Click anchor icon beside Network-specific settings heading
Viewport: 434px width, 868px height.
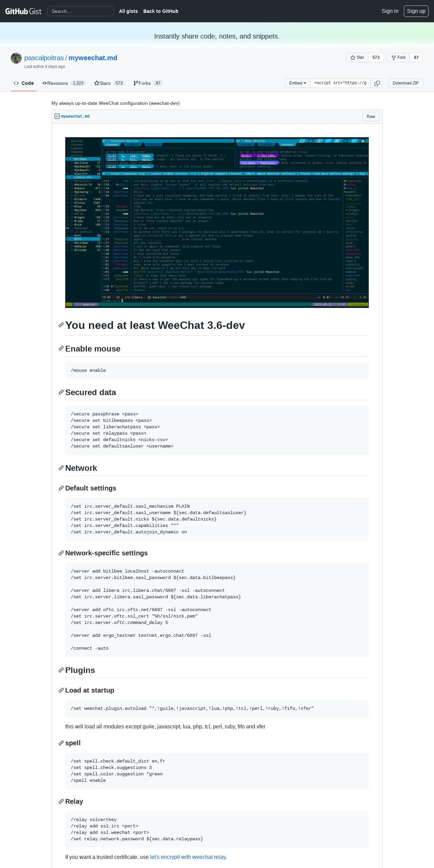coord(61,553)
